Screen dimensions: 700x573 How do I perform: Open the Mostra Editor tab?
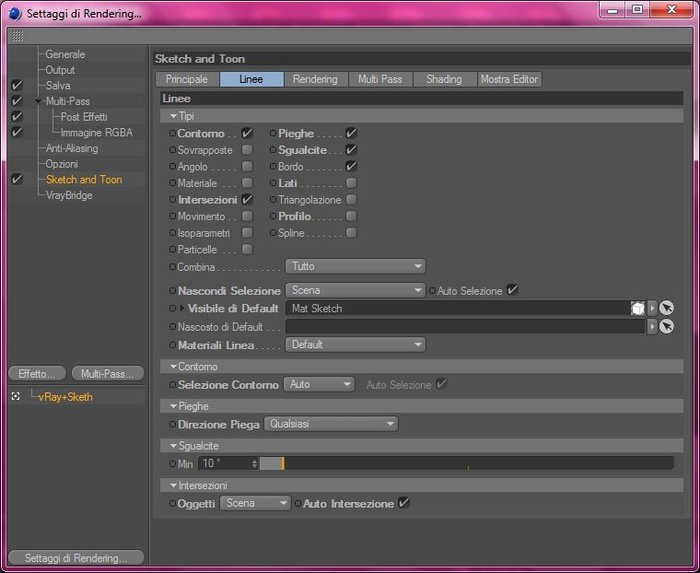pyautogui.click(x=509, y=79)
